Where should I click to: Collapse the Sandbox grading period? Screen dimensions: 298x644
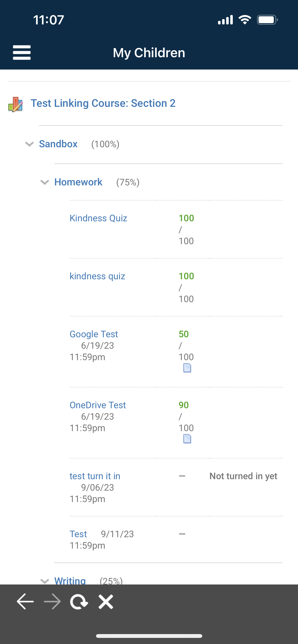30,144
